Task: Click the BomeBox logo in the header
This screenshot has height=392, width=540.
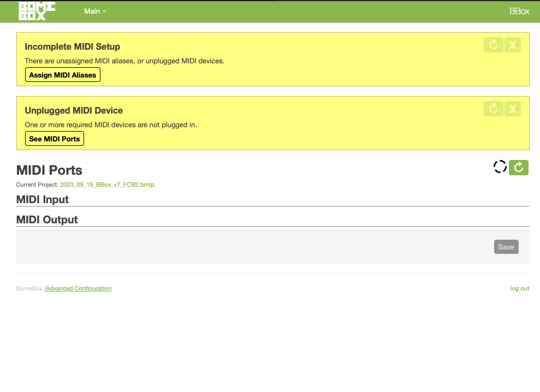Action: 36,11
